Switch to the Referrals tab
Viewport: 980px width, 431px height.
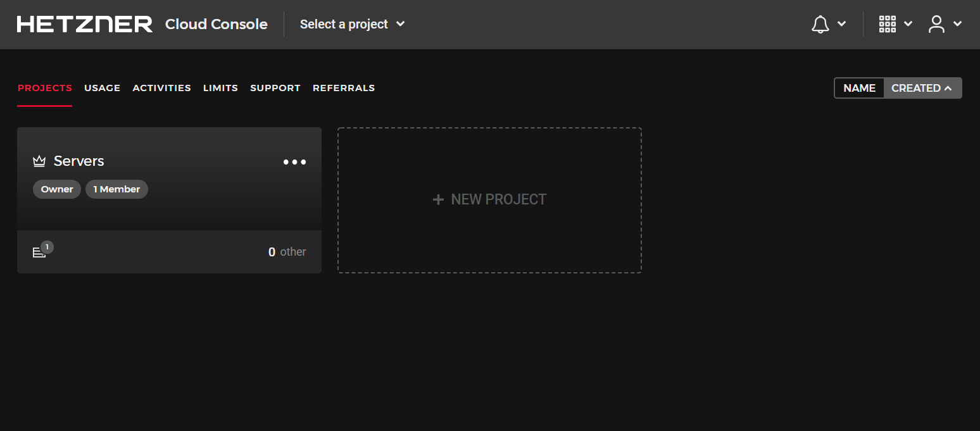[344, 88]
